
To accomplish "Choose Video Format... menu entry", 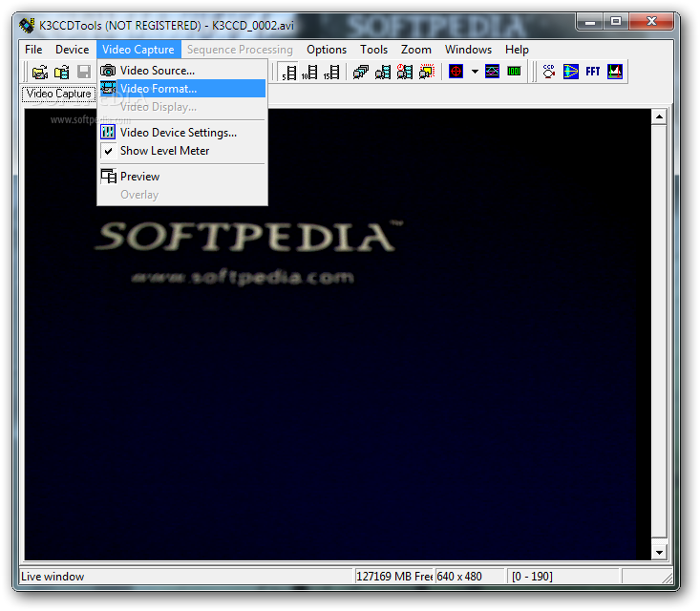I will (x=182, y=89).
